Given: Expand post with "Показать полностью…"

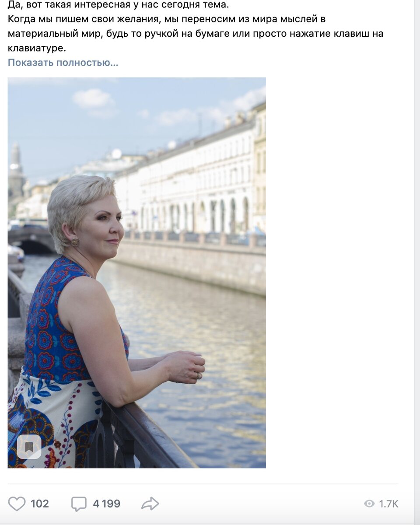Looking at the screenshot, I should point(63,63).
